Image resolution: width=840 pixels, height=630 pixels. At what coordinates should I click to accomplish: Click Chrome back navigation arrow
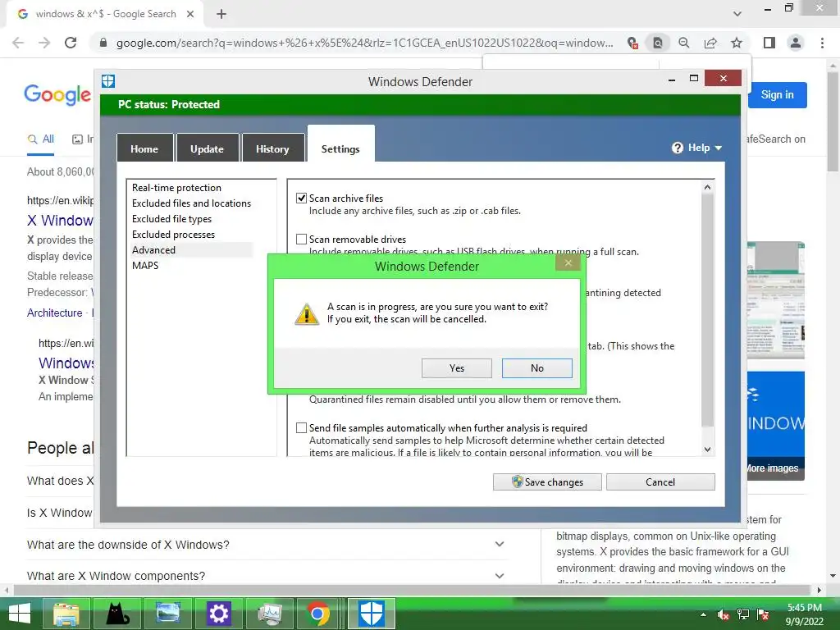click(18, 43)
